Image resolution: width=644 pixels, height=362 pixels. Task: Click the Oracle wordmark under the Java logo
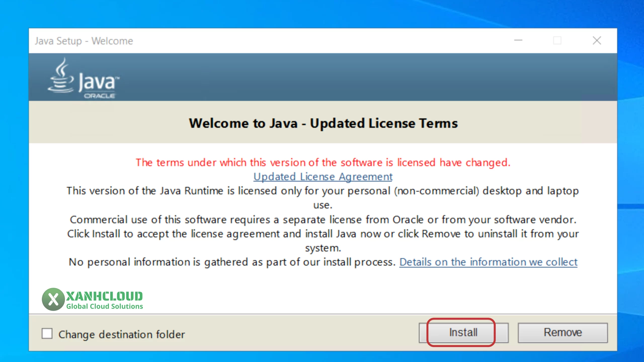100,96
